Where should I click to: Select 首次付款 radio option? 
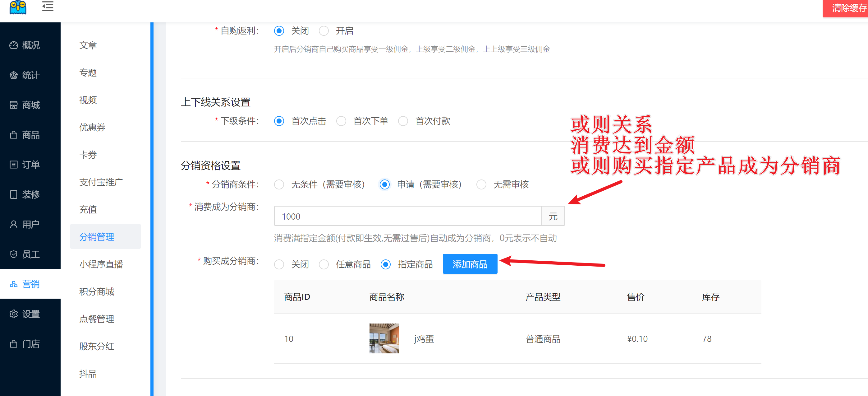click(403, 121)
